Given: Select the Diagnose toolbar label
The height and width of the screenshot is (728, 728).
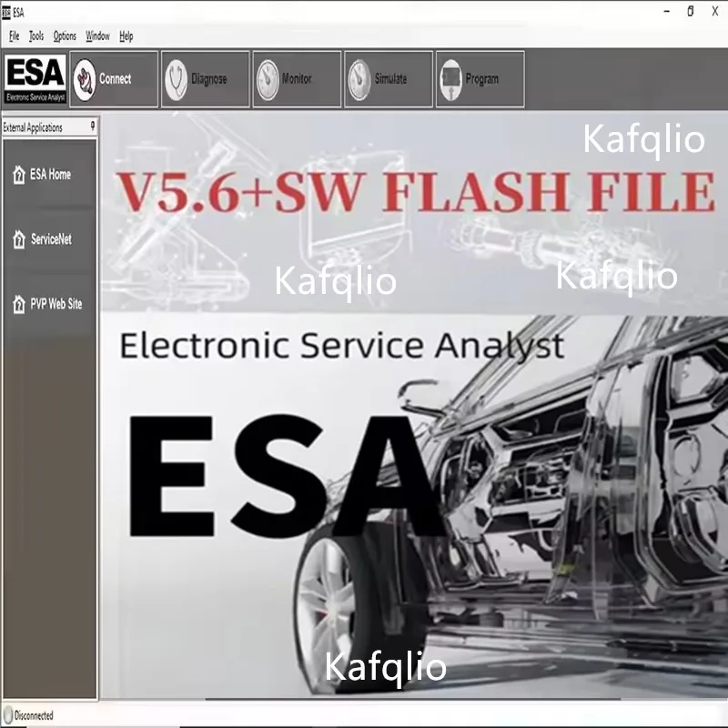Looking at the screenshot, I should [x=209, y=79].
